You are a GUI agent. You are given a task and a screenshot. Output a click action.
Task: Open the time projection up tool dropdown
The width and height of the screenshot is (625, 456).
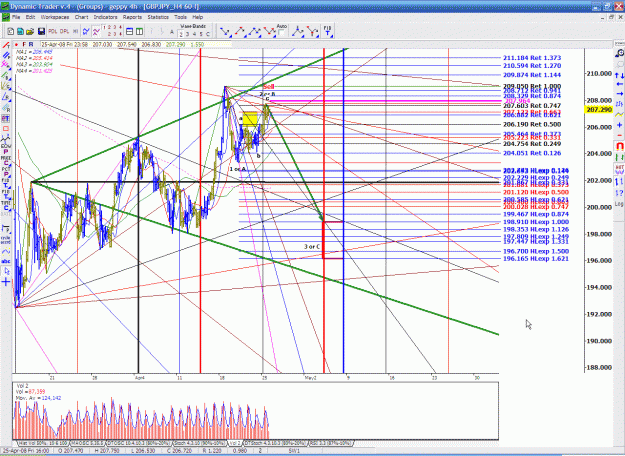tap(299, 31)
